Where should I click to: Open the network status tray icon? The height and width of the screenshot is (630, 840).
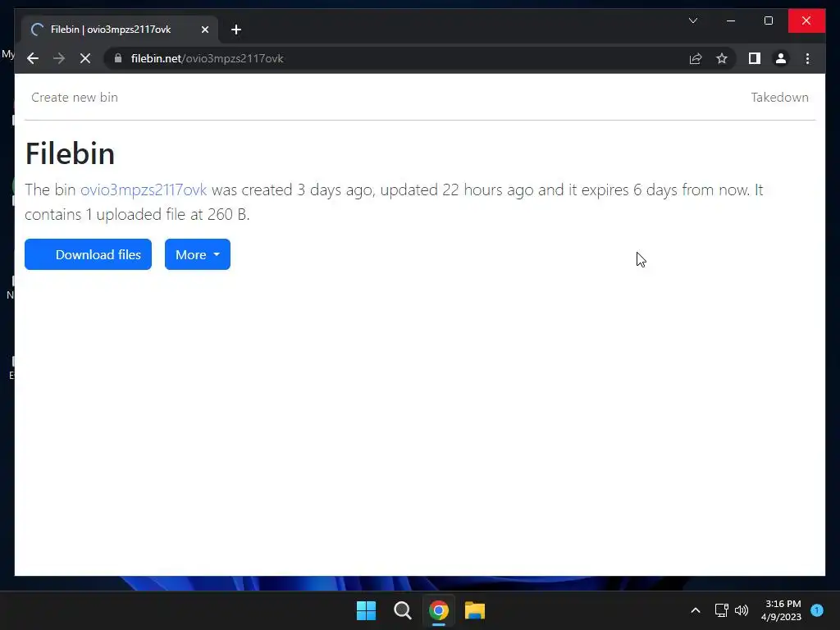click(721, 610)
